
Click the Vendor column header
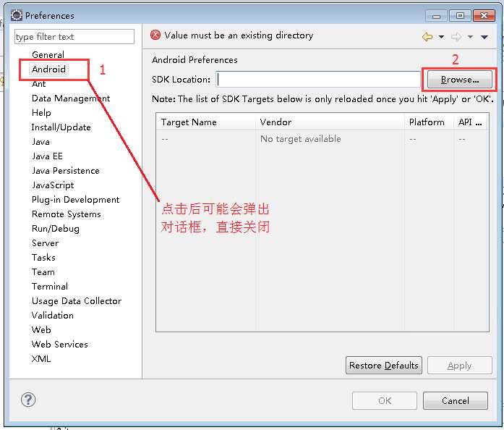point(330,122)
